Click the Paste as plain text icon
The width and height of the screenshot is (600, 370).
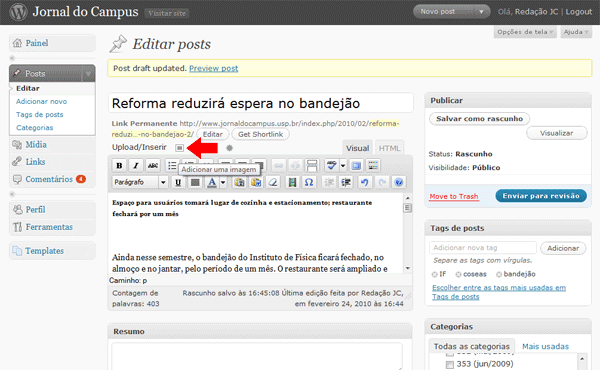[239, 183]
